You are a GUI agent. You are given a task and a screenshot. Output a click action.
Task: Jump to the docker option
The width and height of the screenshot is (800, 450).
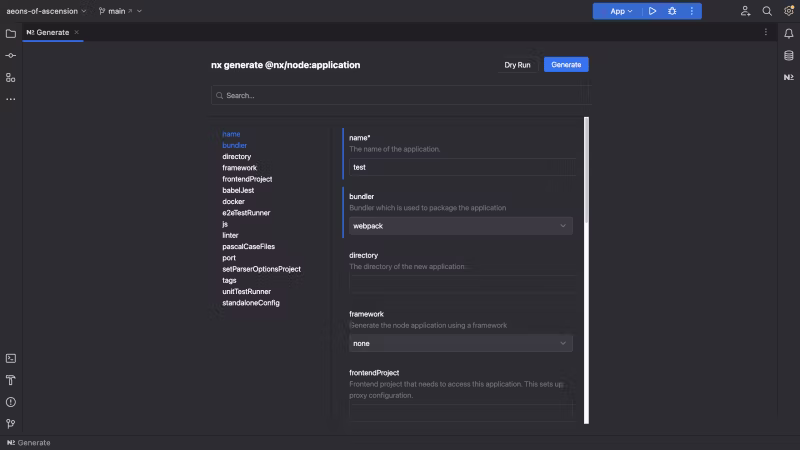[x=233, y=202]
